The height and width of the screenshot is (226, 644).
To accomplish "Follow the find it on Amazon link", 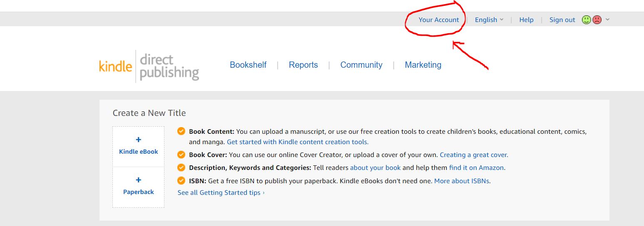I will tap(477, 168).
